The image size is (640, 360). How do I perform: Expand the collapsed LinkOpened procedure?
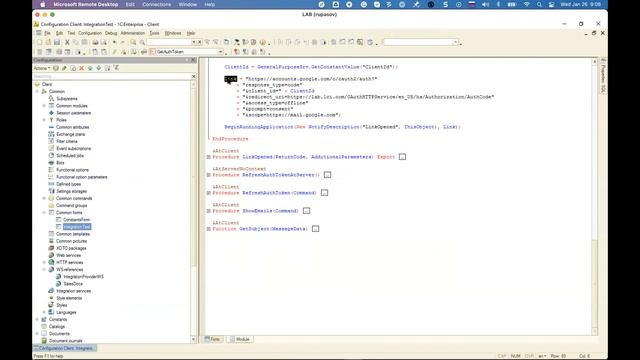point(209,157)
